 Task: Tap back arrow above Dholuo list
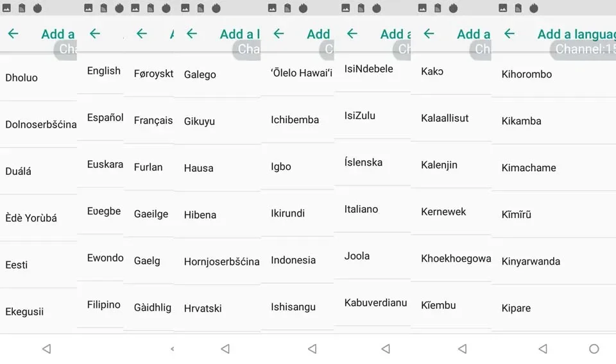point(13,34)
